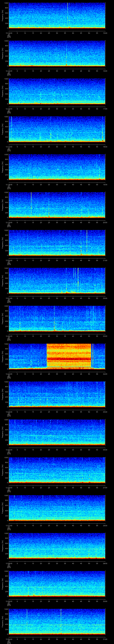Click the 12:26:00 start time label

[9, 487]
